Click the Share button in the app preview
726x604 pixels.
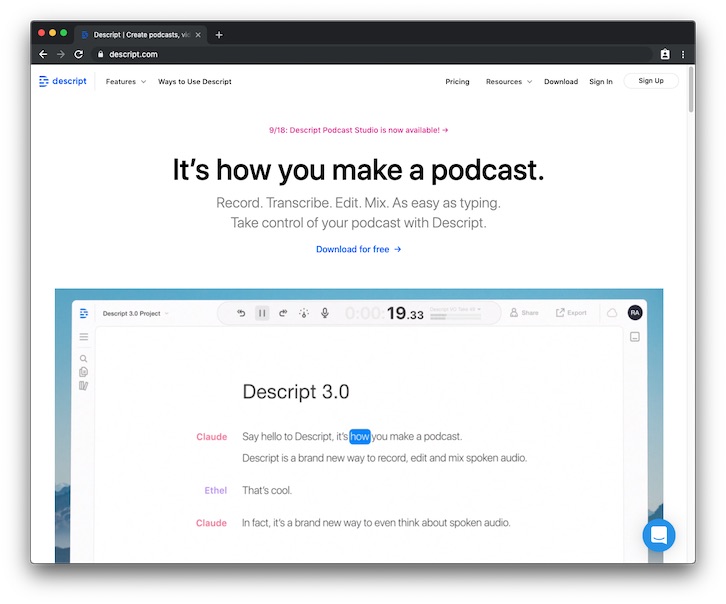tap(524, 313)
